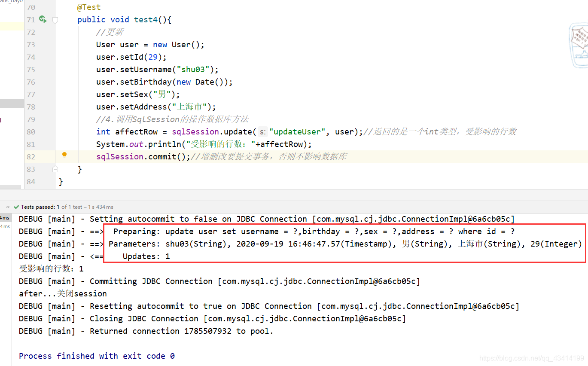Click the fold end marker at line 83
Viewport: 588px width, 366px height.
point(55,169)
